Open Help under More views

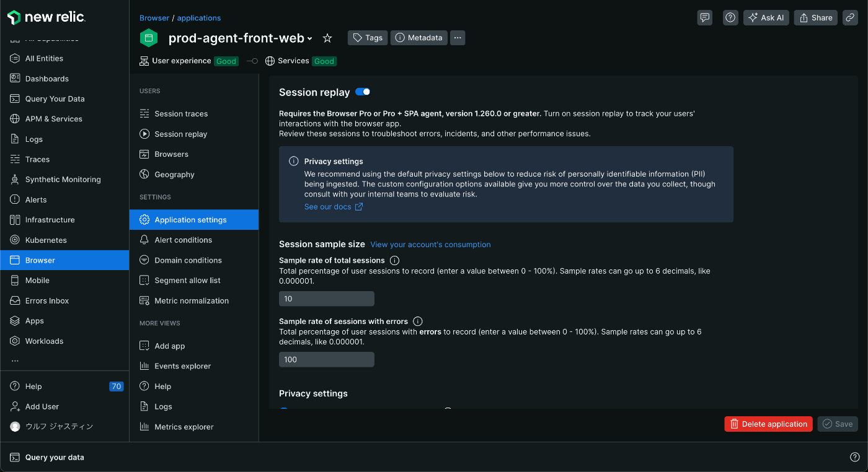(x=194, y=387)
